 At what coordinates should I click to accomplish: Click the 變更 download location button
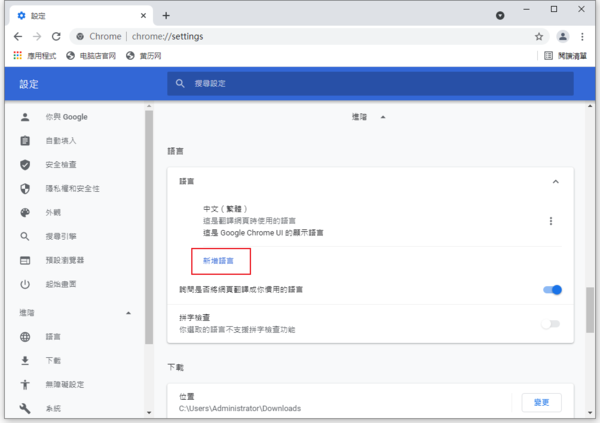[x=541, y=402]
